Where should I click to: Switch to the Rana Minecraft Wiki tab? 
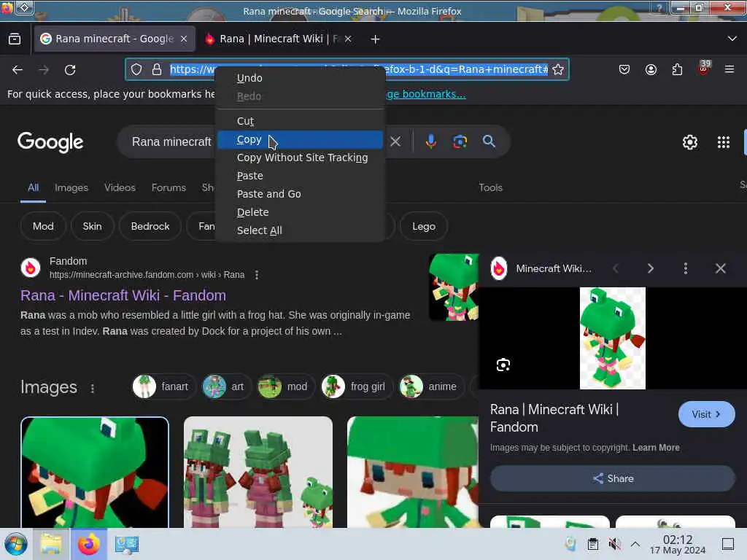[x=279, y=39]
